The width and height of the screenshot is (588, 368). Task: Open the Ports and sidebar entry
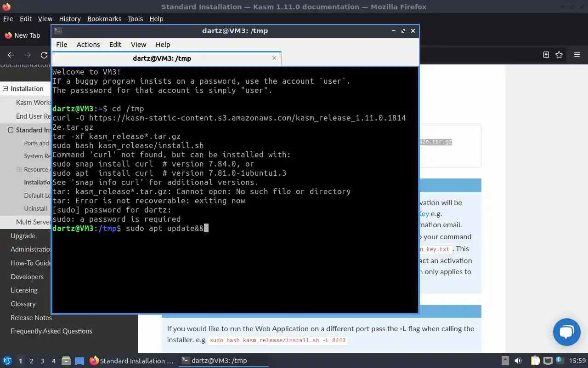click(37, 143)
